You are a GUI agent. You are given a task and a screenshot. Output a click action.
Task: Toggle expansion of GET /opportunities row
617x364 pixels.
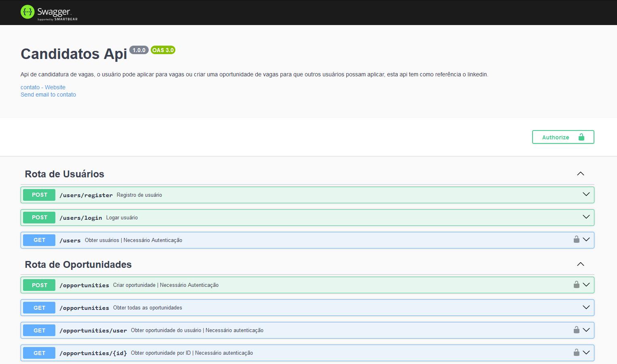coord(585,307)
